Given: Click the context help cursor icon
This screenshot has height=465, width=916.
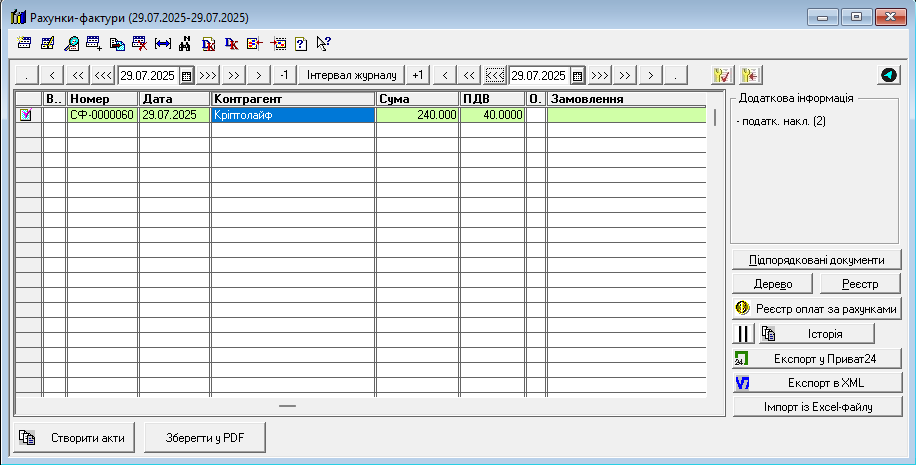Looking at the screenshot, I should point(323,44).
